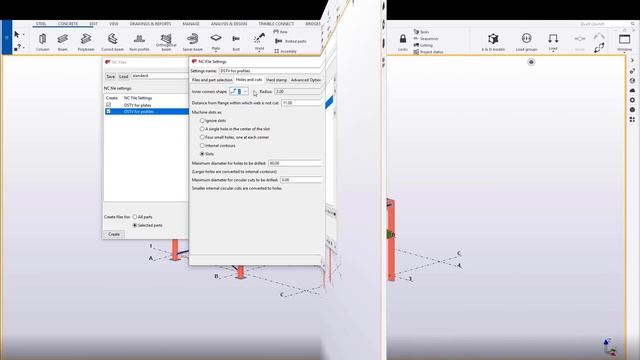Expand the side pane chevron
Image resolution: width=640 pixels, height=360 pixels.
pos(632,60)
